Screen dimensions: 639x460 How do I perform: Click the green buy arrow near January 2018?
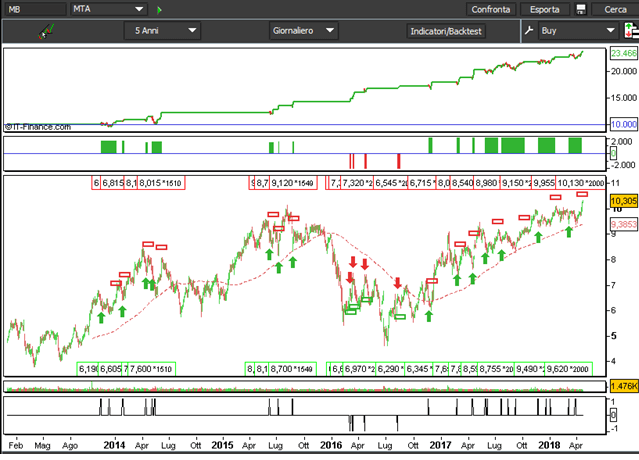538,237
